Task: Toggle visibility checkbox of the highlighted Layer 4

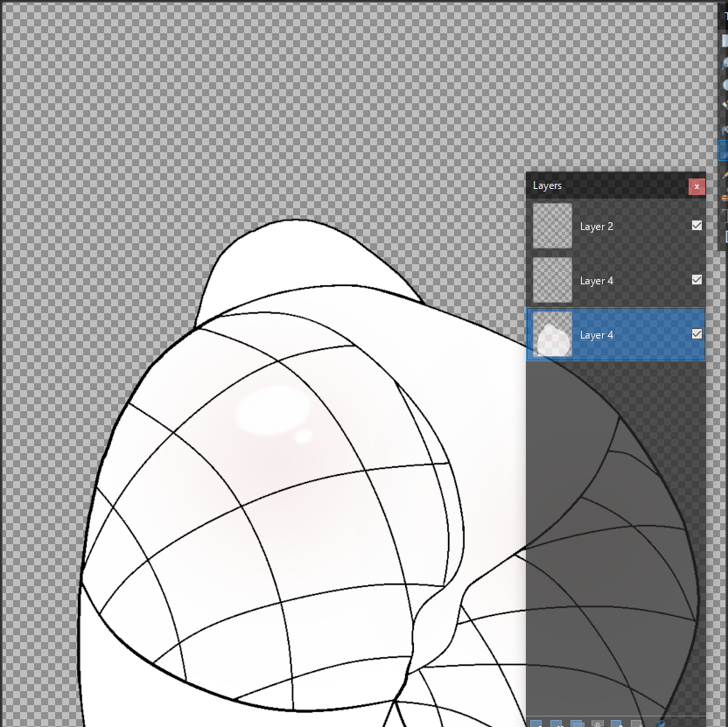Action: 696,334
